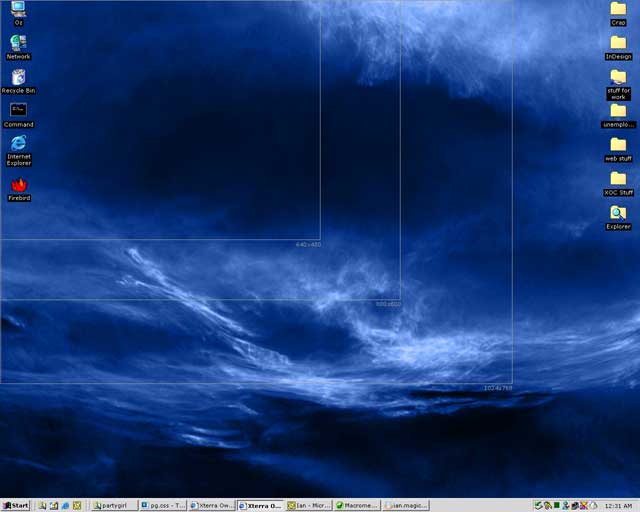Switch to the 'Macrome...' taskbar window

tap(358, 505)
